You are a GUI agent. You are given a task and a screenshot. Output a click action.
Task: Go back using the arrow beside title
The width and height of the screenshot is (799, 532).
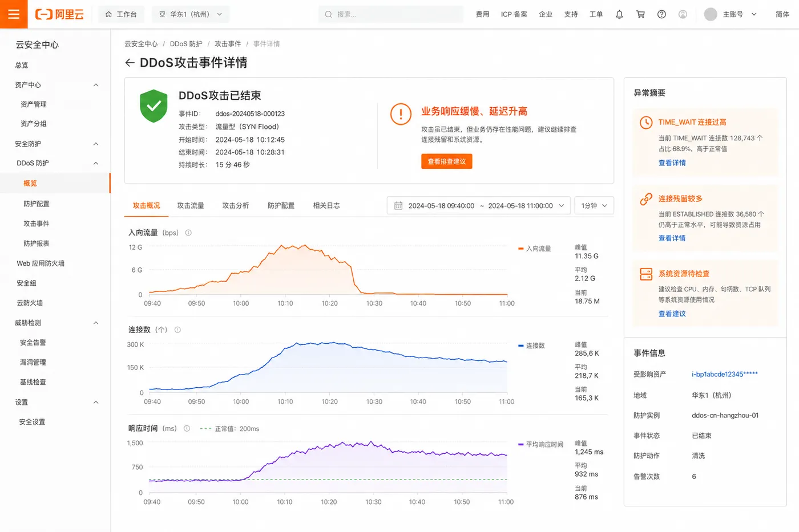[x=130, y=63]
